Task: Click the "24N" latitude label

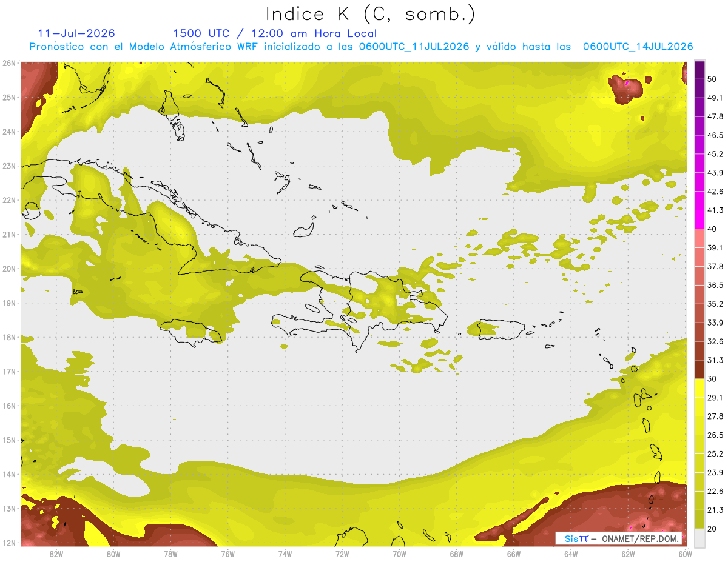Action: tap(9, 132)
